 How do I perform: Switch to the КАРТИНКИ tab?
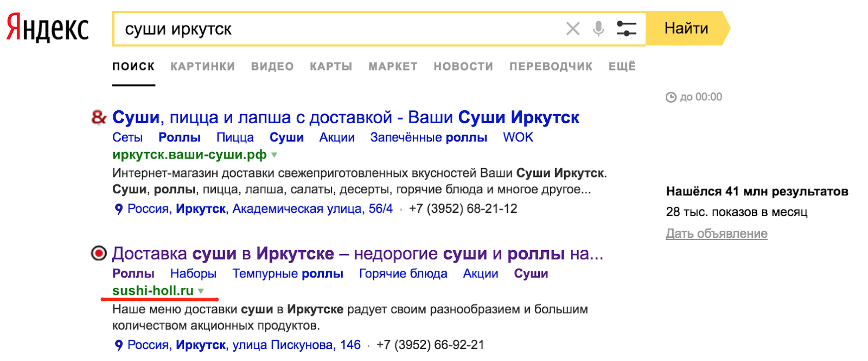[202, 66]
